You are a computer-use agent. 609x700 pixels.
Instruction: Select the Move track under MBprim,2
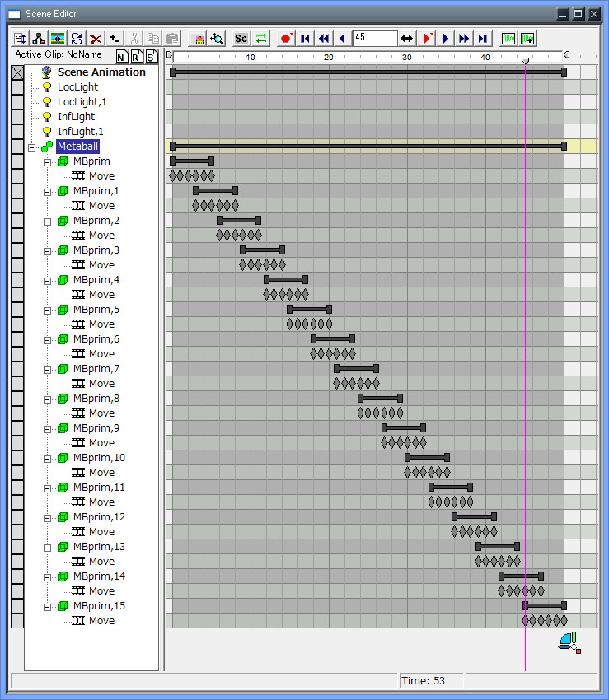(x=101, y=236)
